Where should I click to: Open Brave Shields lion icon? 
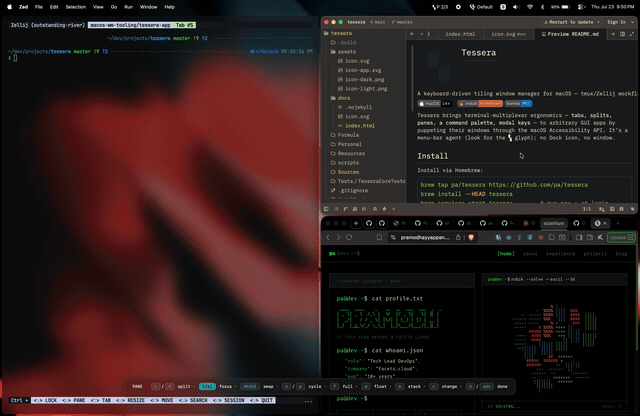click(x=471, y=237)
